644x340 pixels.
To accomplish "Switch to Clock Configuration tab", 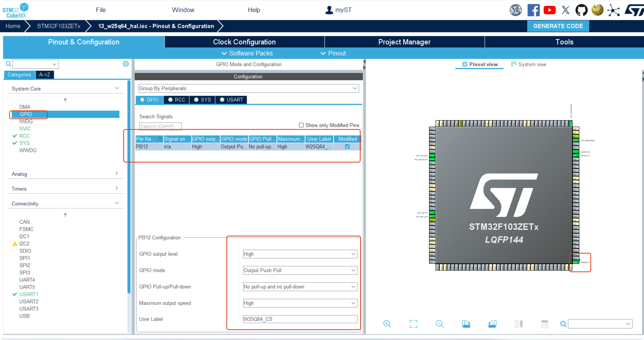I will pyautogui.click(x=244, y=42).
